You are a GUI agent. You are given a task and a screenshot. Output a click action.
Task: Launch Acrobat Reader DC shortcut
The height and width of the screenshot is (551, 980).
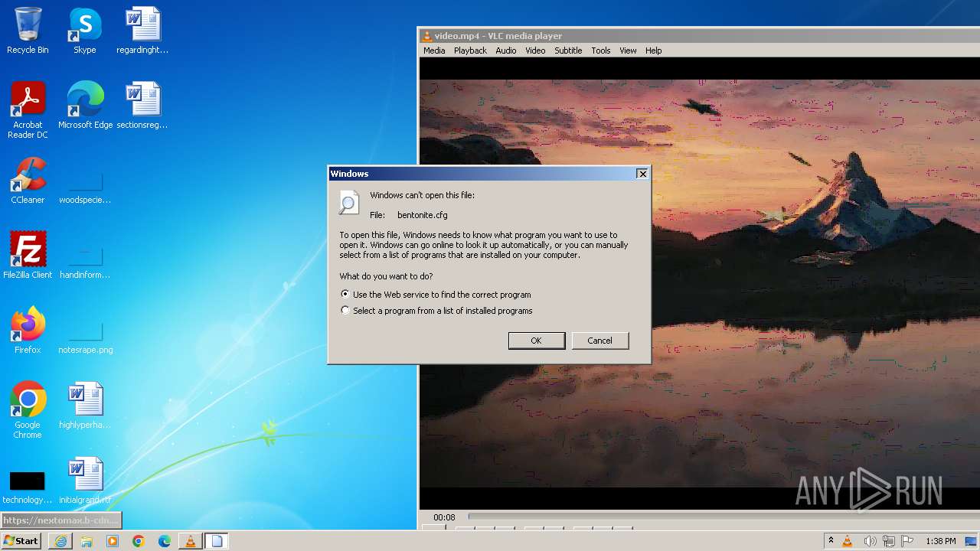(28, 110)
